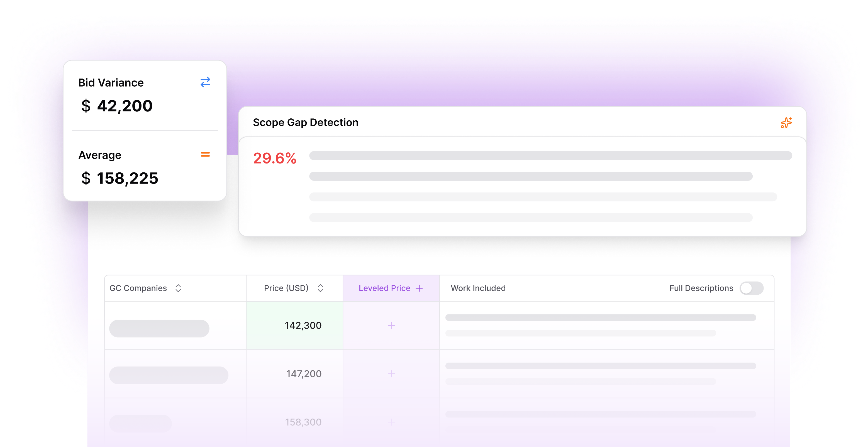Image resolution: width=868 pixels, height=447 pixels.
Task: Click the plus icon in Leveled Price header
Action: (x=419, y=288)
